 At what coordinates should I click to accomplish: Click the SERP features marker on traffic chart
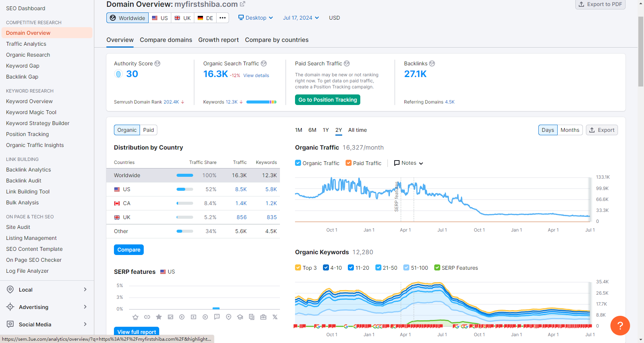pyautogui.click(x=397, y=196)
